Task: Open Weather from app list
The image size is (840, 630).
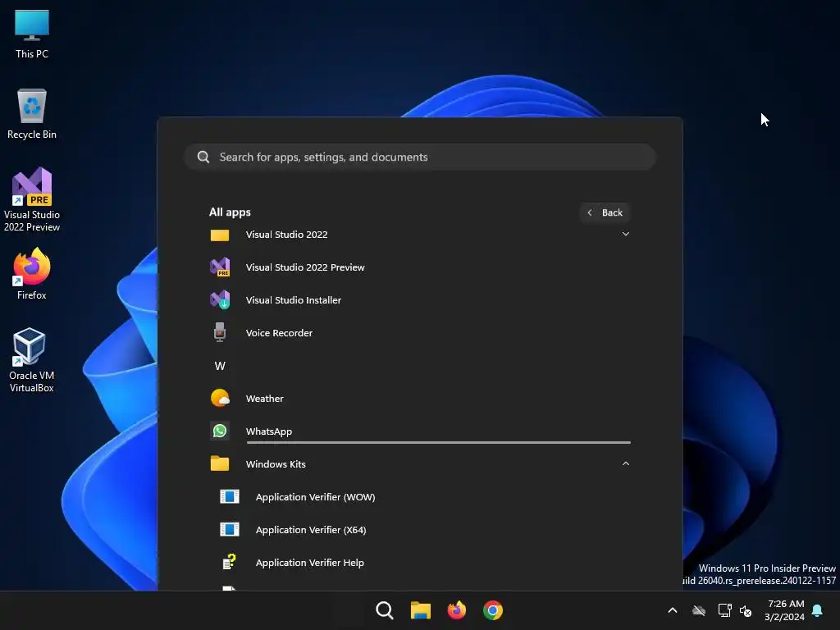Action: coord(264,399)
